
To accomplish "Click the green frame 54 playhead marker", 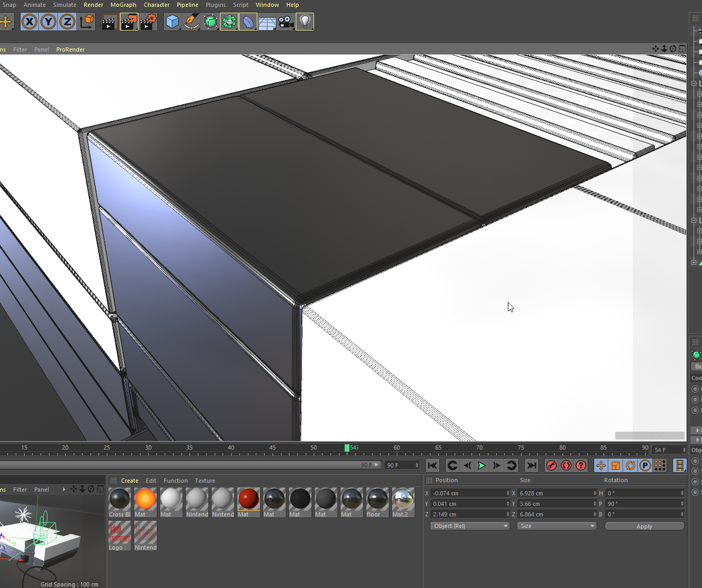I will (x=347, y=448).
